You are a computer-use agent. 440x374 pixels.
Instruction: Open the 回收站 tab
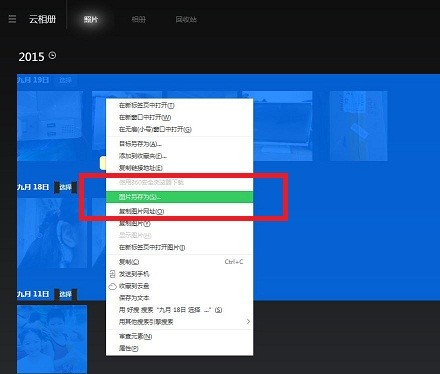(x=186, y=19)
